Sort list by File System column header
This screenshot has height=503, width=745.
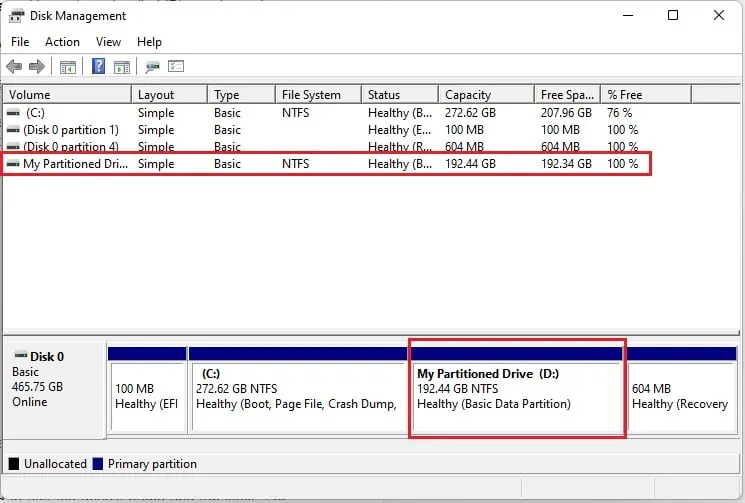point(311,95)
